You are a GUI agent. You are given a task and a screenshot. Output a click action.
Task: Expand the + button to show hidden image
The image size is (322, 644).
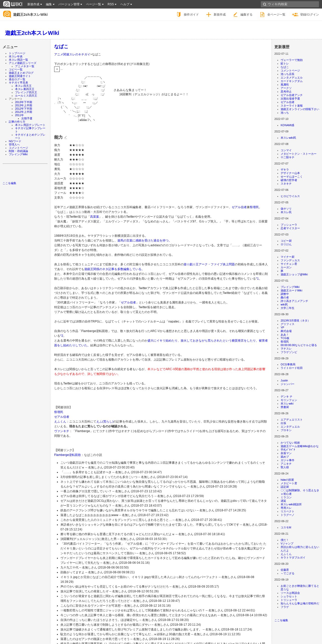point(57,69)
